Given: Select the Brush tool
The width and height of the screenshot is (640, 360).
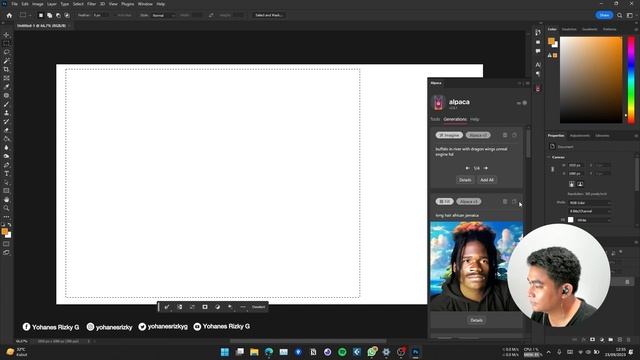Looking at the screenshot, I should coord(6,104).
